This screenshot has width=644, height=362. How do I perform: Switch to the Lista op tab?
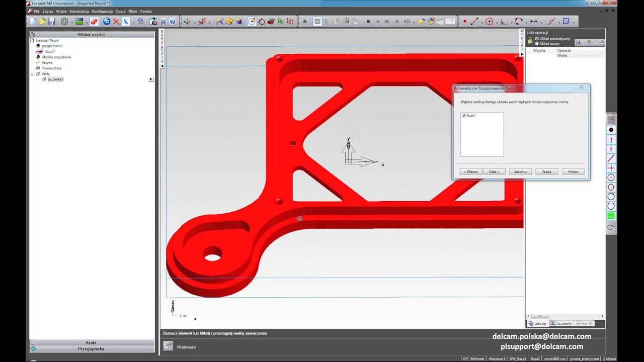pyautogui.click(x=537, y=323)
